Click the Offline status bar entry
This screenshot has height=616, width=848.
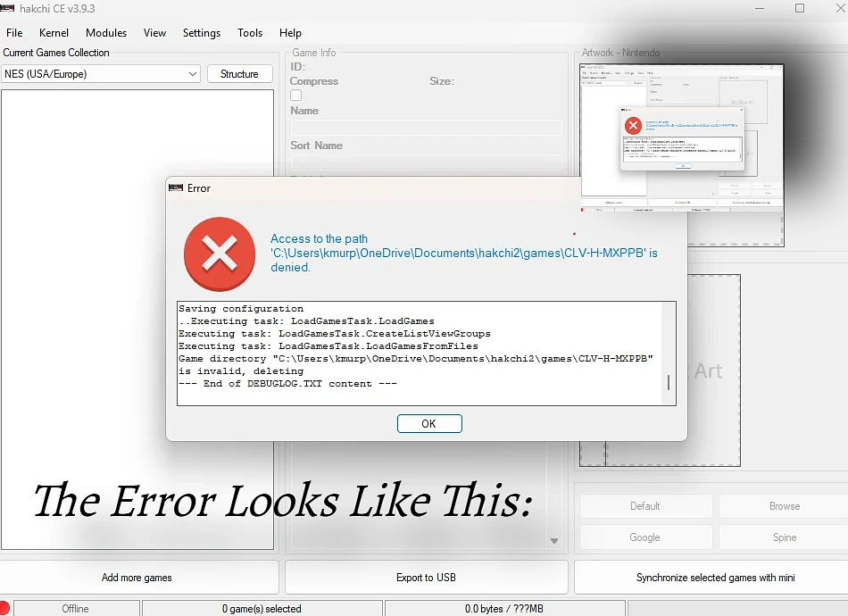pyautogui.click(x=76, y=609)
